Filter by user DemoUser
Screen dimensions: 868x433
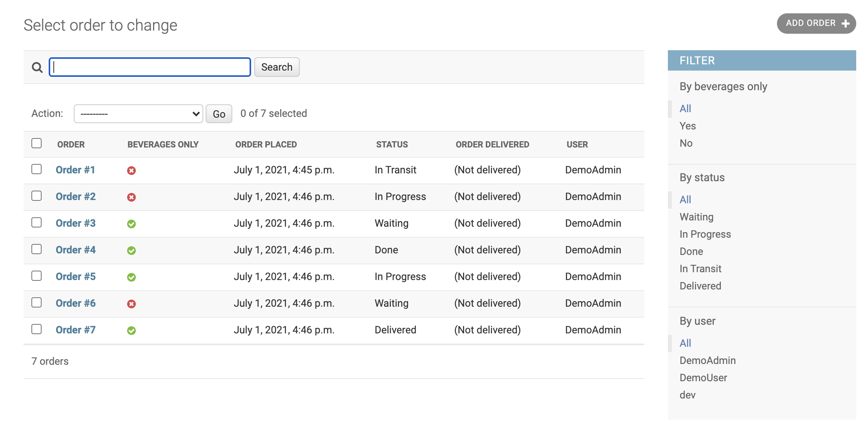pos(703,378)
